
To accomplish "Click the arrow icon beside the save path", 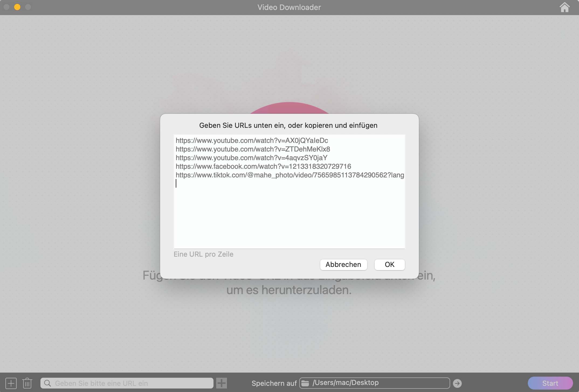I will coord(457,383).
